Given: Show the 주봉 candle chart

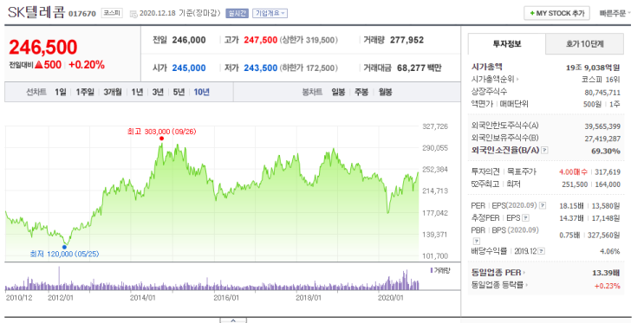Looking at the screenshot, I should point(361,93).
